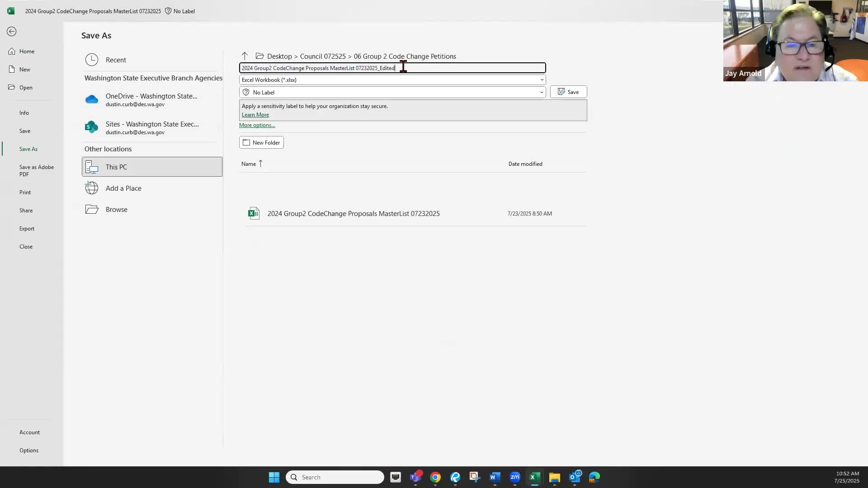Click the More options link
The height and width of the screenshot is (488, 868).
(257, 125)
